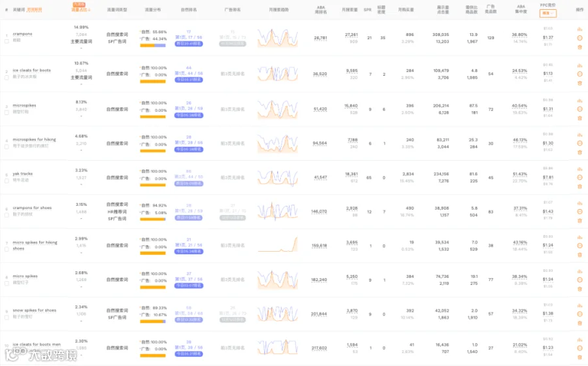Click the ABA周排名 column header
The image size is (588, 366).
coord(321,10)
